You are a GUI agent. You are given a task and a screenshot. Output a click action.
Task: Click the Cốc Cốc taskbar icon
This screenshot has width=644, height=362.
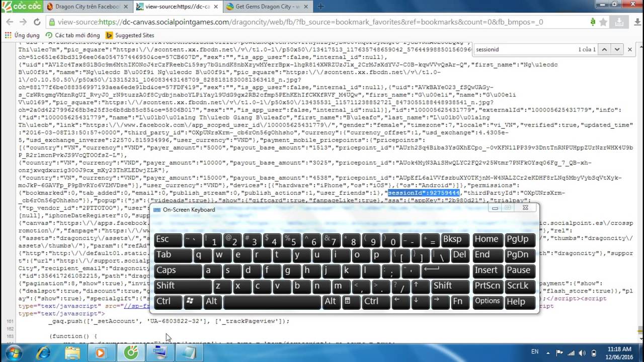click(131, 352)
